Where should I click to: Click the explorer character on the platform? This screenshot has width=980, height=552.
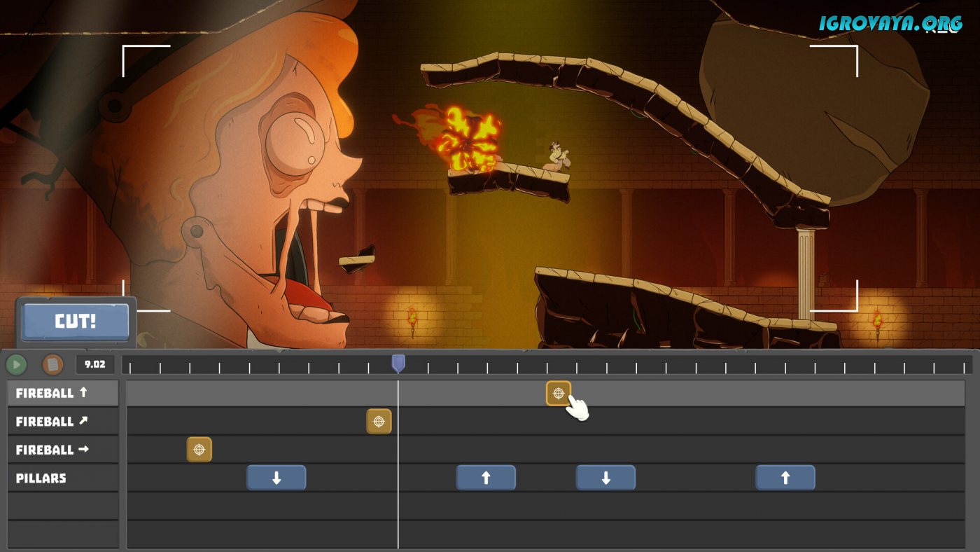(x=558, y=157)
